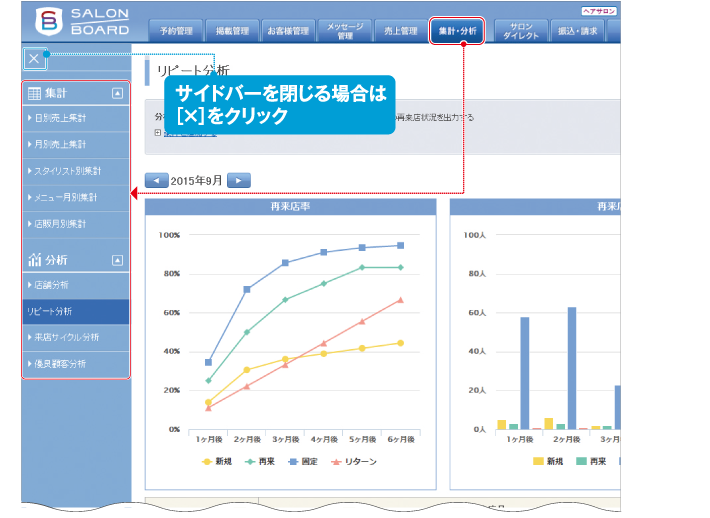Click the 固定 6ヶ月後 data point
Viewport: 710px width, 518px height.
coord(400,245)
